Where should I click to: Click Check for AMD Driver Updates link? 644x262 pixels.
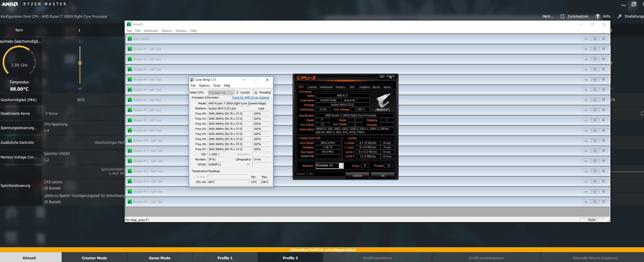pos(250,98)
